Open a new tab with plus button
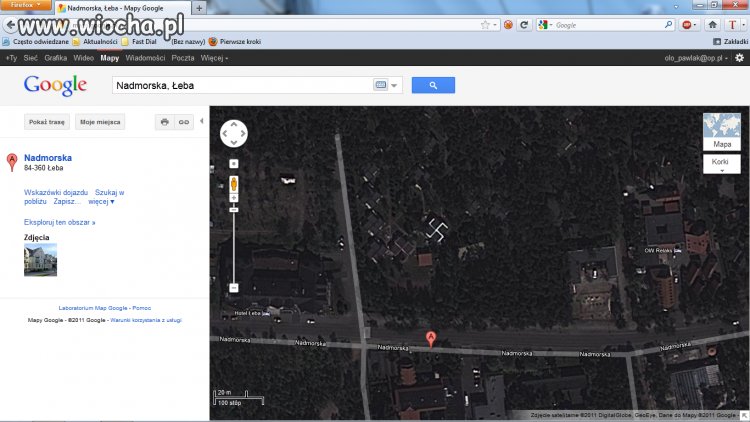This screenshot has height=422, width=750. point(199,8)
